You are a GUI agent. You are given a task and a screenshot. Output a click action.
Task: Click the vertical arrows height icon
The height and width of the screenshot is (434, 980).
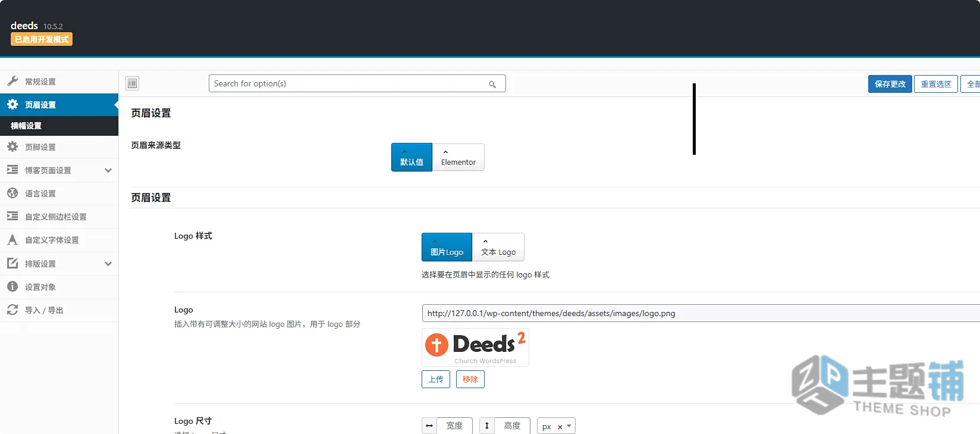(487, 426)
